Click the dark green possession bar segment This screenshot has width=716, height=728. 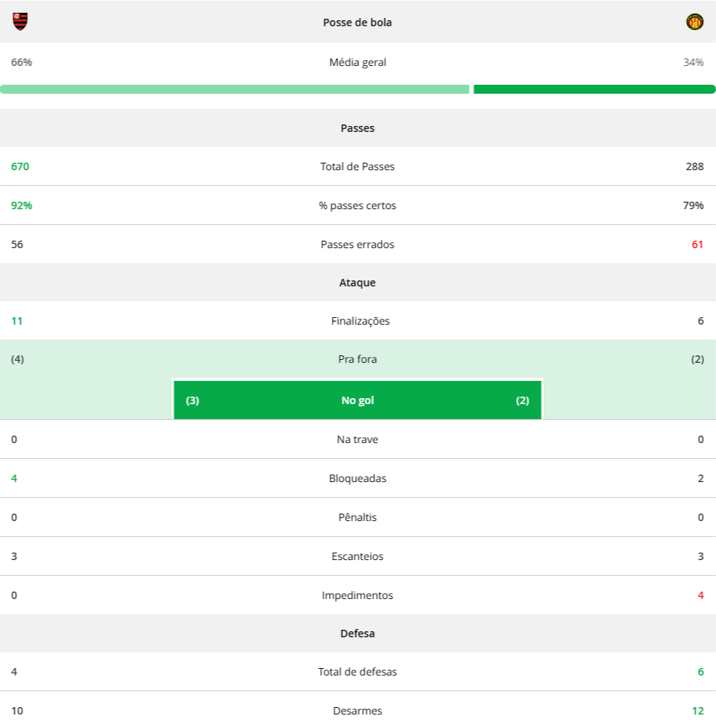coord(595,89)
